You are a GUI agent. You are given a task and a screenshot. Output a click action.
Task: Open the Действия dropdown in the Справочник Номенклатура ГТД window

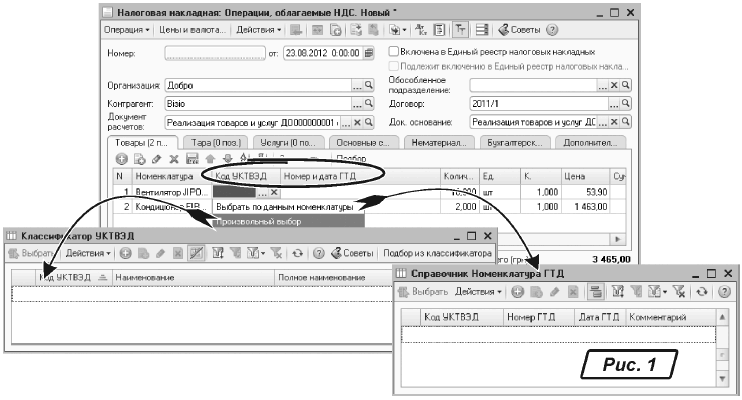coord(478,291)
